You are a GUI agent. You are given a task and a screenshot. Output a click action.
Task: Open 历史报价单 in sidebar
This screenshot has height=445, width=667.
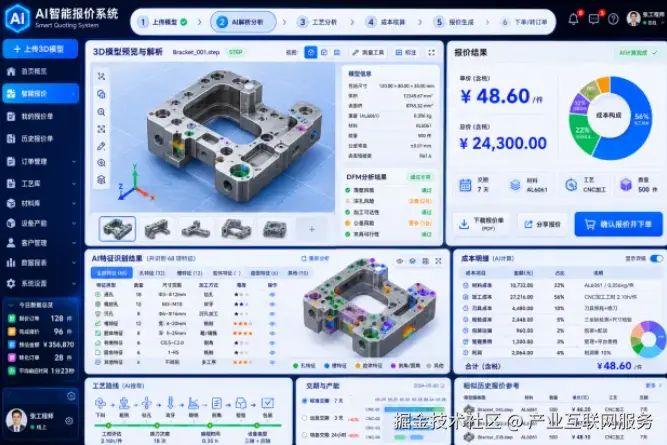[41, 138]
